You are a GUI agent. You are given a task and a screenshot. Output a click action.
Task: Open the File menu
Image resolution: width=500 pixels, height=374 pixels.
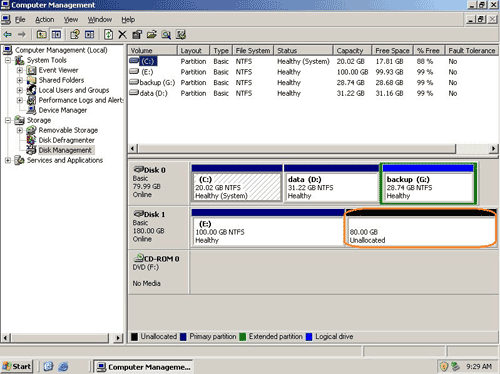pyautogui.click(x=20, y=20)
